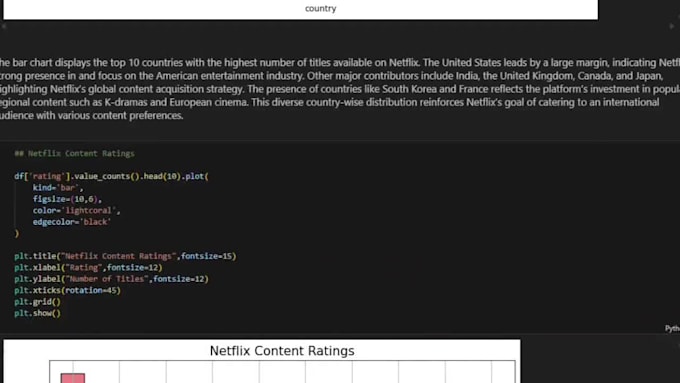Click the kind='bar' argument line

click(58, 188)
